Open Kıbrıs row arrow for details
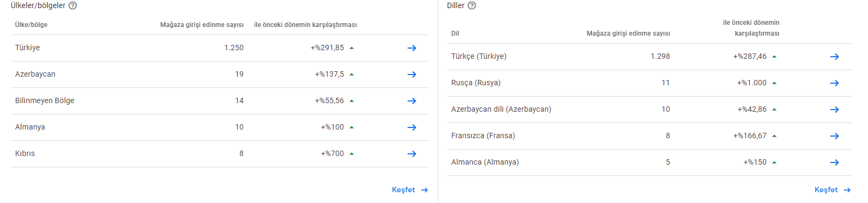The width and height of the screenshot is (868, 203). click(412, 154)
